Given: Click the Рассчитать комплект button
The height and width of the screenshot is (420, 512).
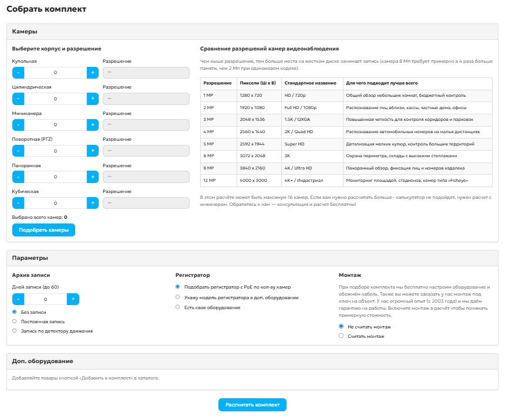Looking at the screenshot, I should pos(252,405).
